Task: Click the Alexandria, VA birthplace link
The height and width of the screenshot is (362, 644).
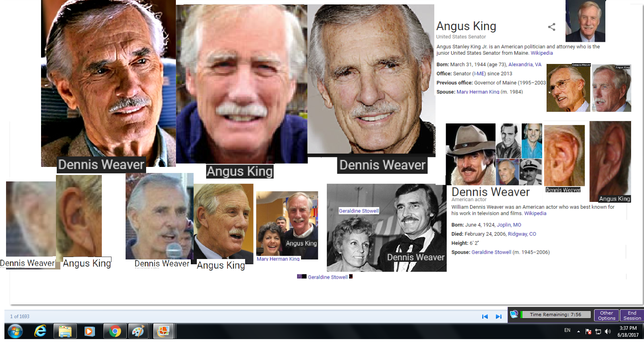Action: (524, 65)
